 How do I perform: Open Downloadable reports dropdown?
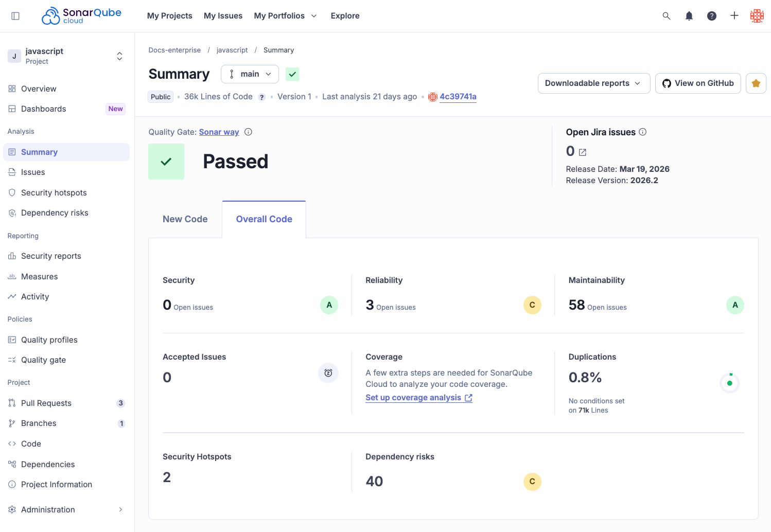[x=594, y=83]
